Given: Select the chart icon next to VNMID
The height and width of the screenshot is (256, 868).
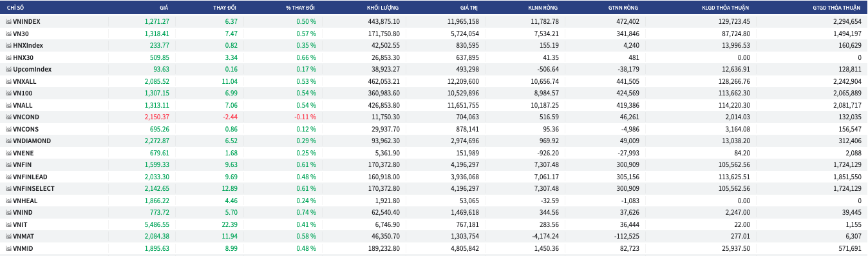Looking at the screenshot, I should tap(8, 248).
